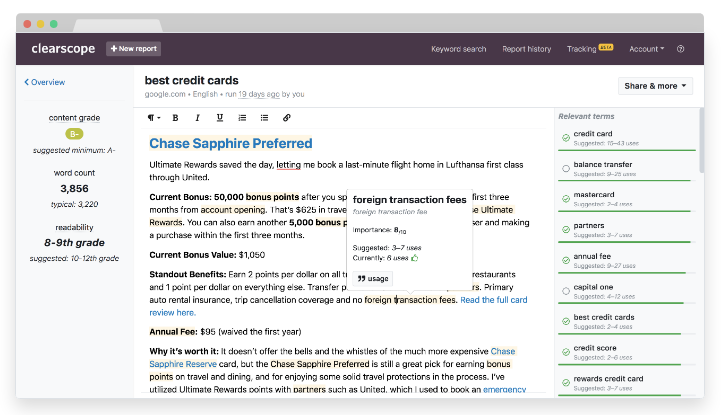Click the emergency link text
Image resolution: width=724 pixels, height=415 pixels.
point(504,390)
